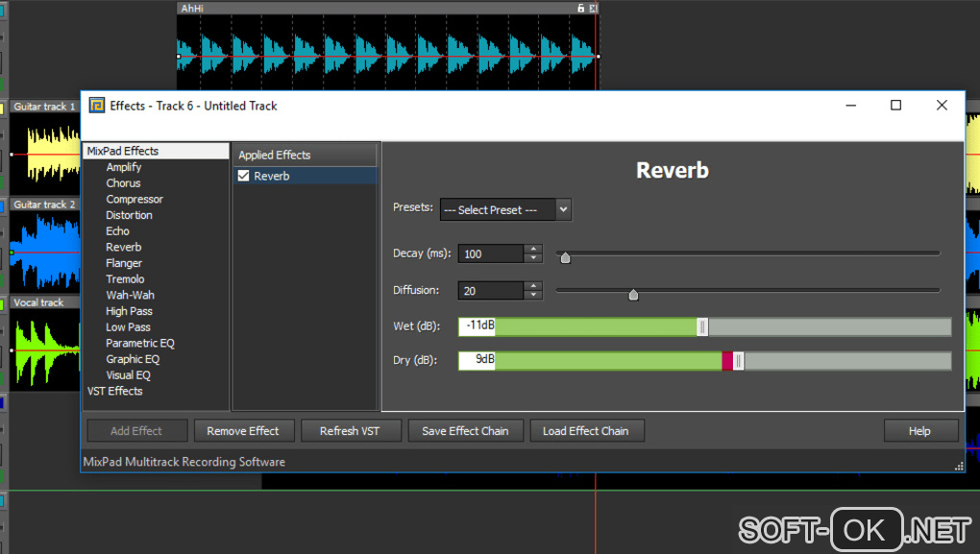Image resolution: width=980 pixels, height=554 pixels.
Task: Increase Decay value with up arrow
Action: pos(533,249)
